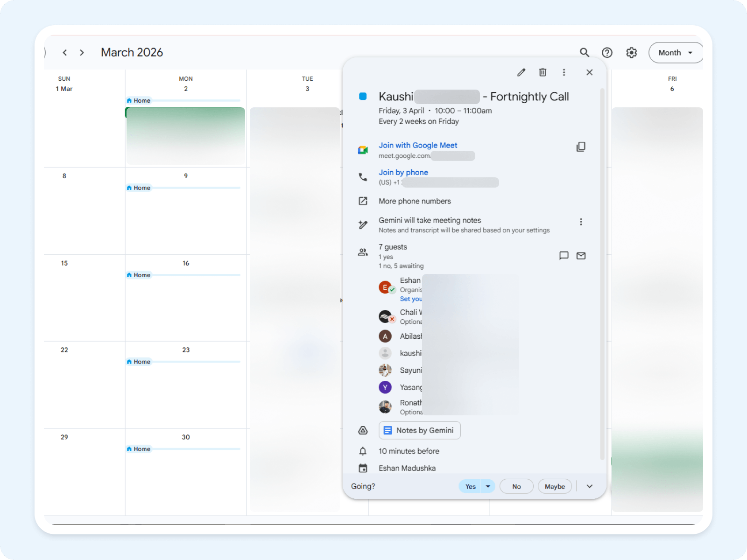Open the Month view dropdown
This screenshot has height=560, width=747.
(x=675, y=52)
